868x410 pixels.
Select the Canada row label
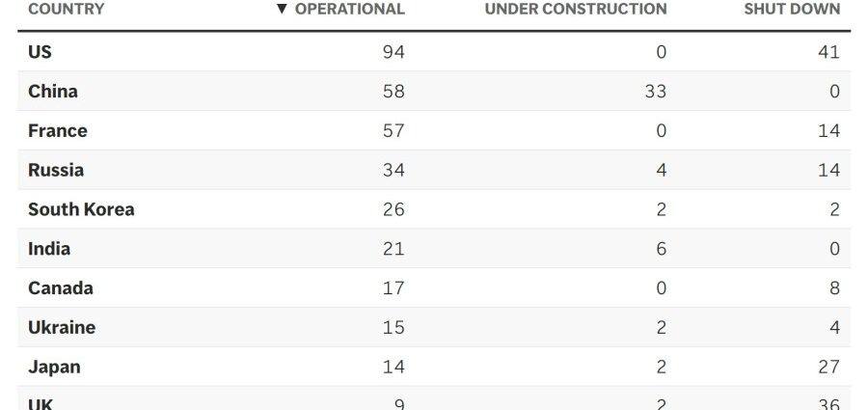[61, 288]
